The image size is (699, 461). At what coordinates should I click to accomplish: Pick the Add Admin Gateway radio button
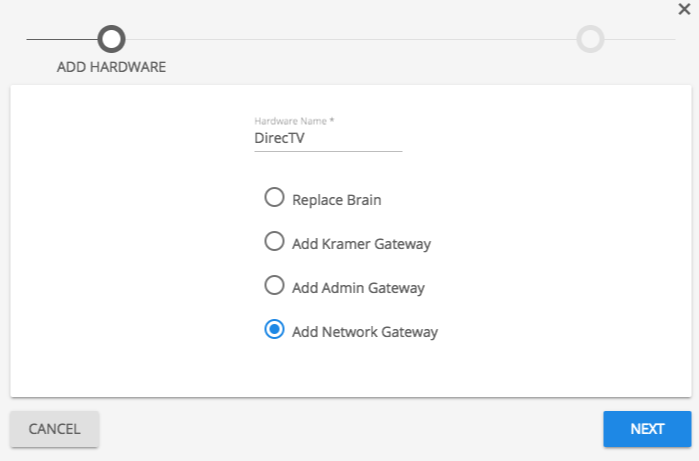274,286
